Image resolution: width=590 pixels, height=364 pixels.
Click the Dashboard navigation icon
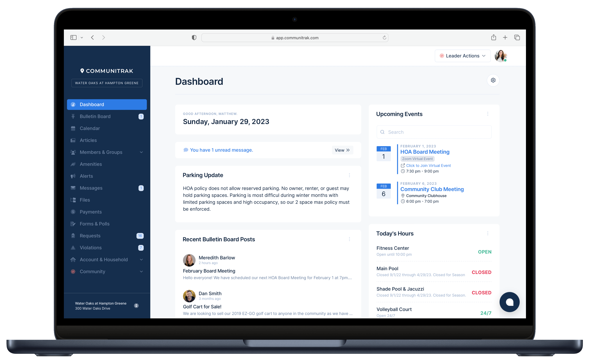(x=74, y=104)
